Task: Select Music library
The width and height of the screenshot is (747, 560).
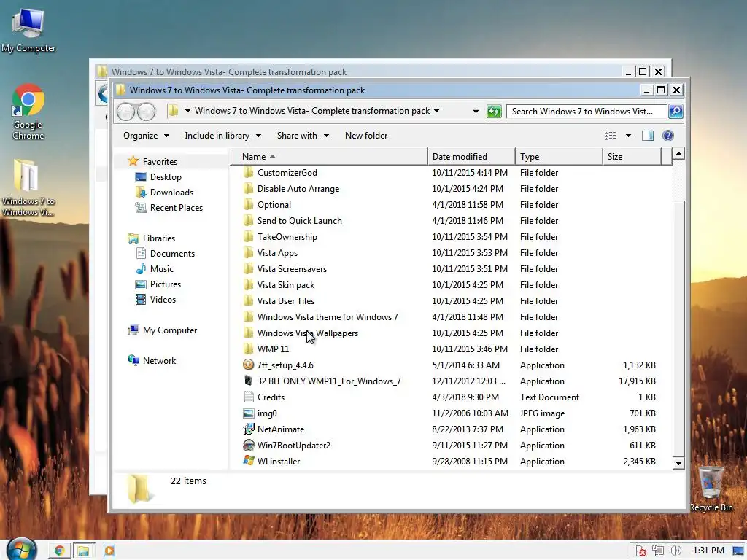Action: pyautogui.click(x=161, y=269)
